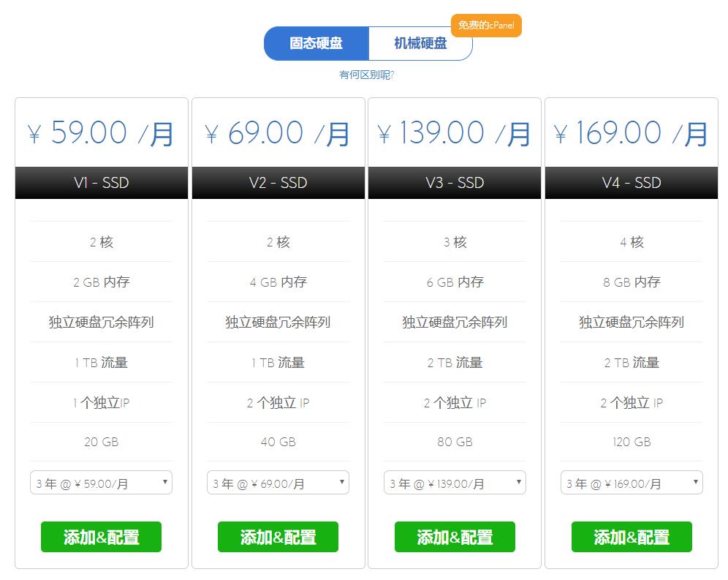
Task: Click the ¥ 169.00 /月 price
Action: click(x=632, y=133)
